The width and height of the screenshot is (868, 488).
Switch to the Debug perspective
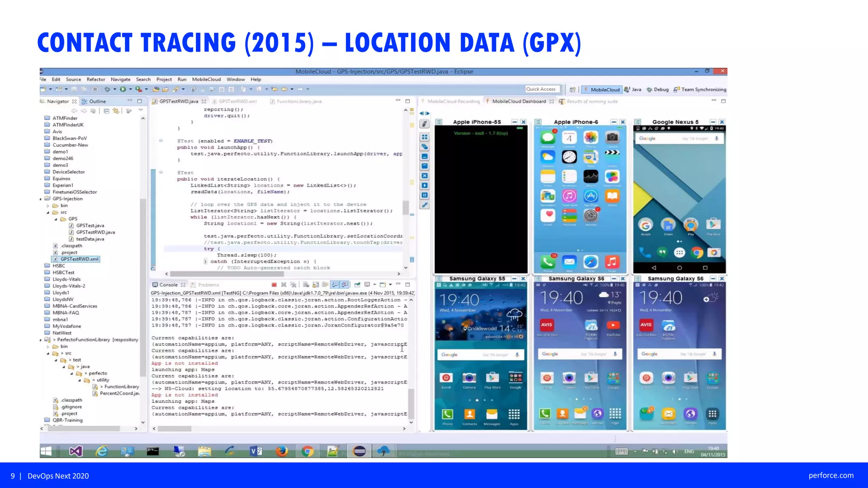(x=657, y=89)
